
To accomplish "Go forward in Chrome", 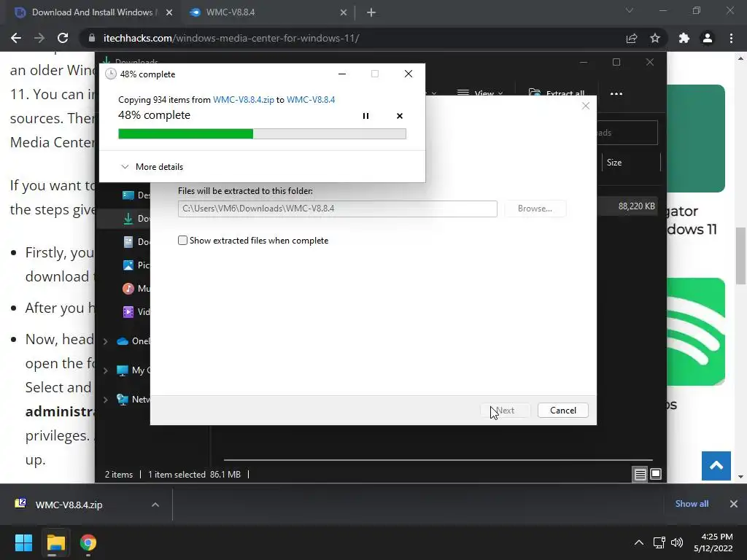I will tap(39, 38).
